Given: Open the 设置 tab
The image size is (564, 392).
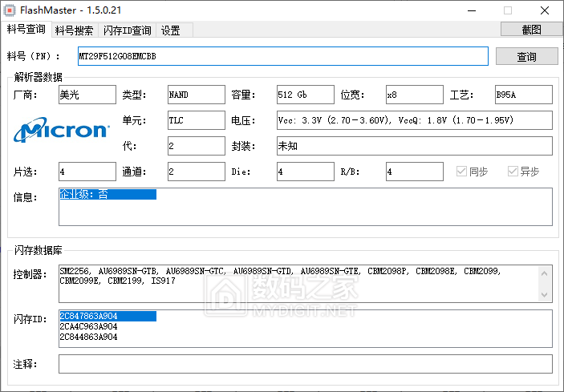Looking at the screenshot, I should [170, 30].
